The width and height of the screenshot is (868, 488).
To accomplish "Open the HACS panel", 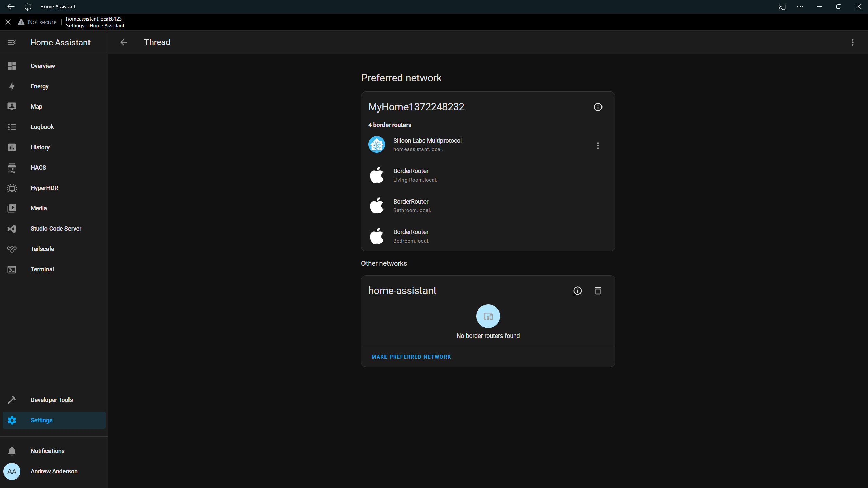I will 38,167.
